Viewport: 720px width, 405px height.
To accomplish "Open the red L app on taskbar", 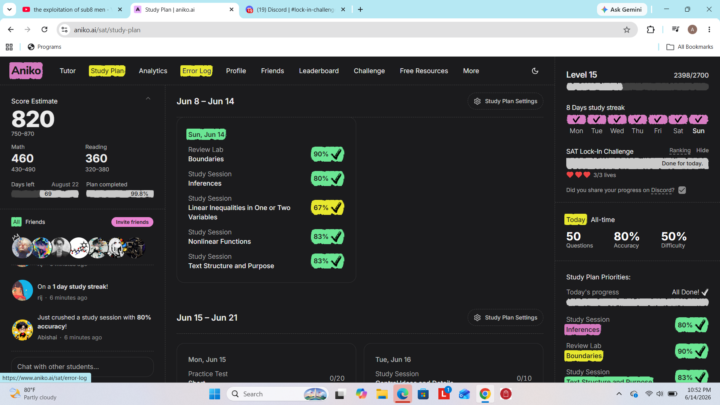I will 444,394.
